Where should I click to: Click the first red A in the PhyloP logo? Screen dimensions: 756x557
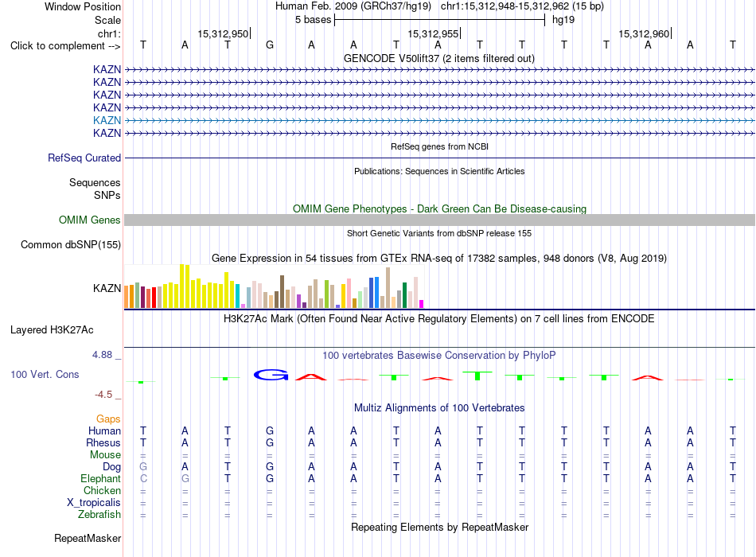click(x=311, y=376)
